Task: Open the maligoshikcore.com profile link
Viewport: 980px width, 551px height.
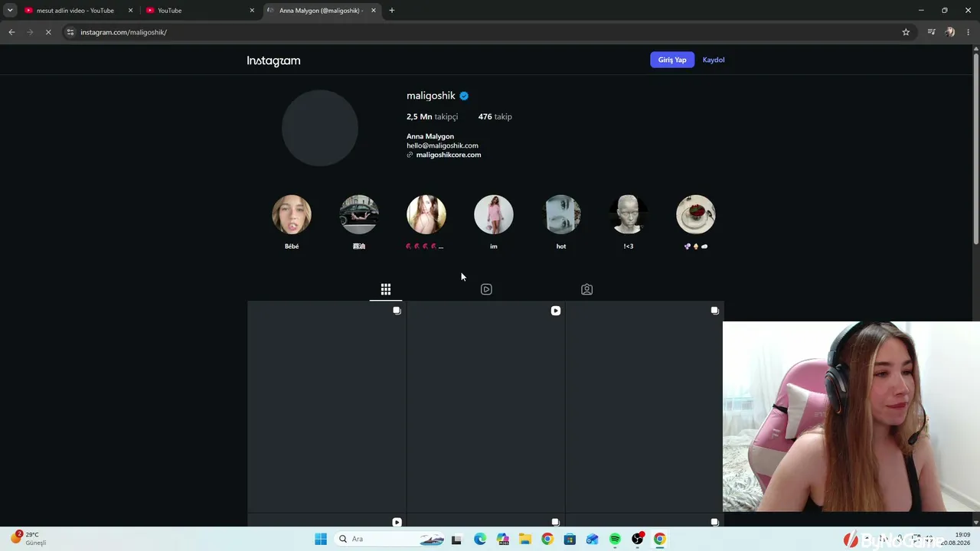Action: 448,155
